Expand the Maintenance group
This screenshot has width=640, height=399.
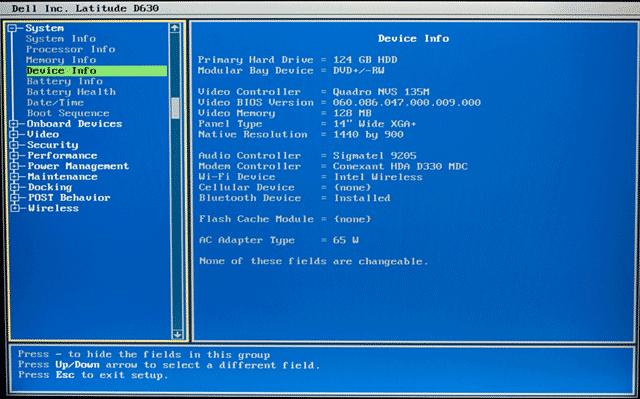(x=15, y=177)
